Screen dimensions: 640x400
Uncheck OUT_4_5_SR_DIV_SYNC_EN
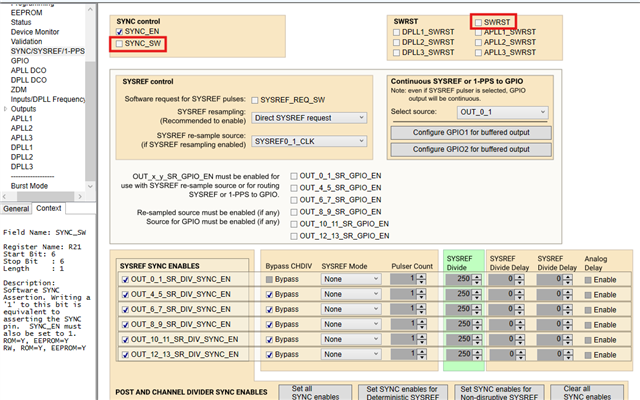point(125,295)
